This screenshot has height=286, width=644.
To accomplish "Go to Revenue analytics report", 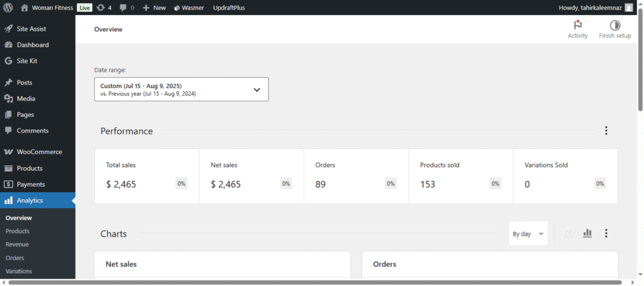I will click(17, 245).
